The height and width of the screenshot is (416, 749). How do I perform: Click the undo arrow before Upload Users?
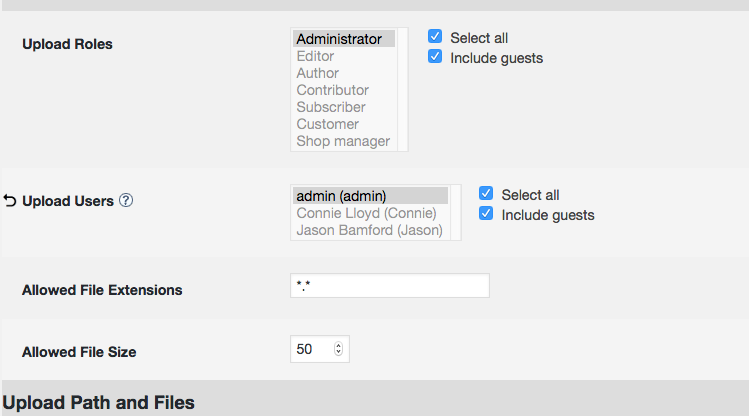pos(10,201)
